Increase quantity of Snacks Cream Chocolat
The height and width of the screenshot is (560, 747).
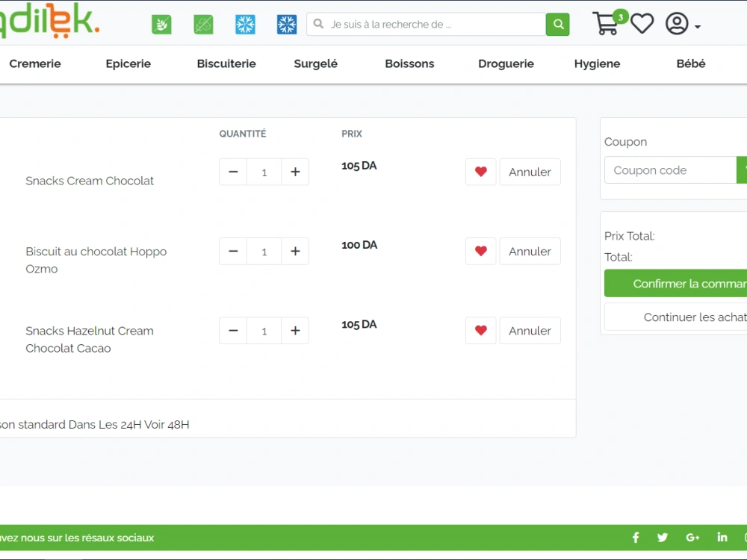pyautogui.click(x=295, y=172)
